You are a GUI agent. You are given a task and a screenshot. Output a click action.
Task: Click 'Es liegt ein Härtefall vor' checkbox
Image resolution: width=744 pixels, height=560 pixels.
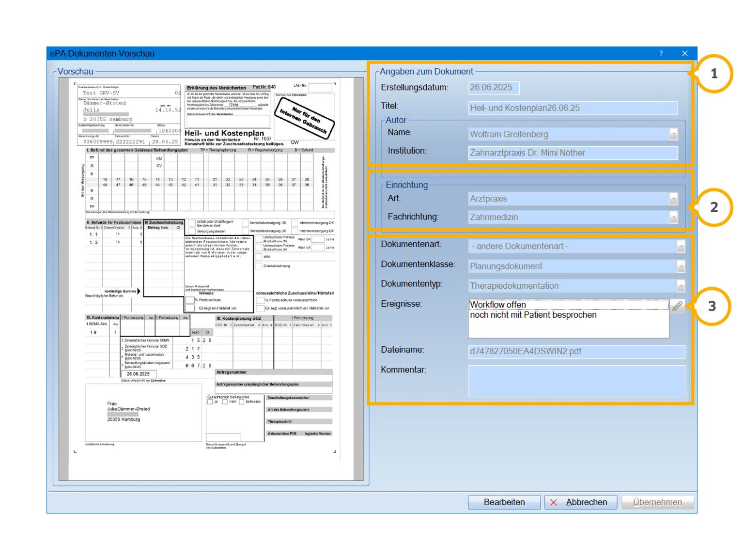(190, 308)
